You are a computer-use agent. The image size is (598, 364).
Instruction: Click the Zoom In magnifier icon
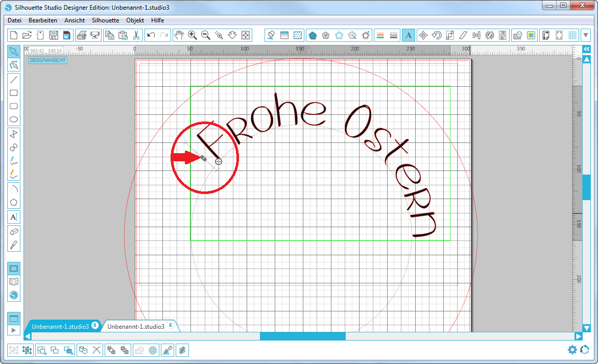point(193,35)
